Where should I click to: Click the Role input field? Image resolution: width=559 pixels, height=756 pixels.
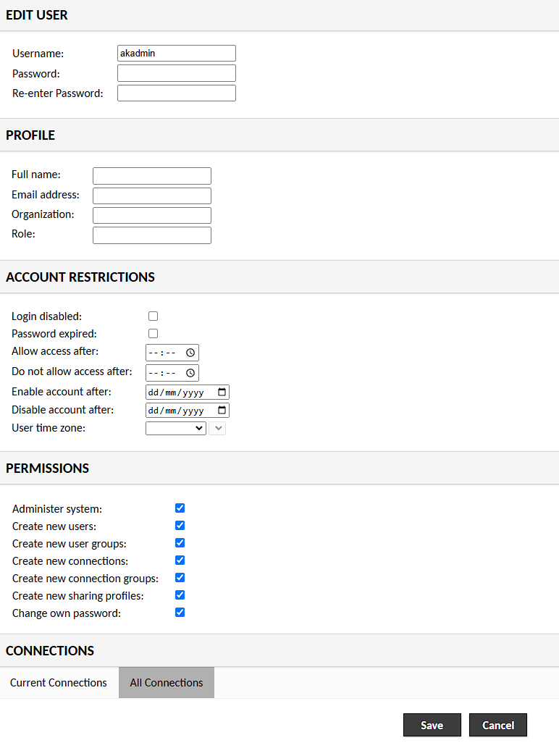pos(152,235)
